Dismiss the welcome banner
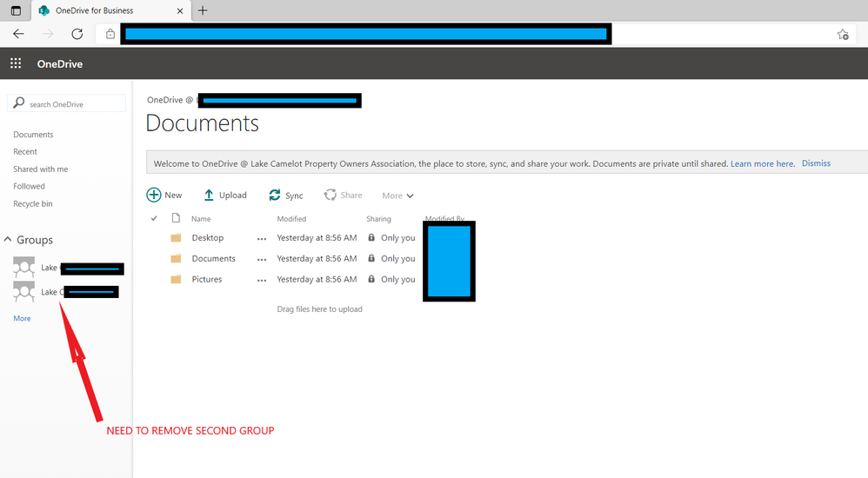Image resolution: width=868 pixels, height=478 pixels. click(x=816, y=163)
